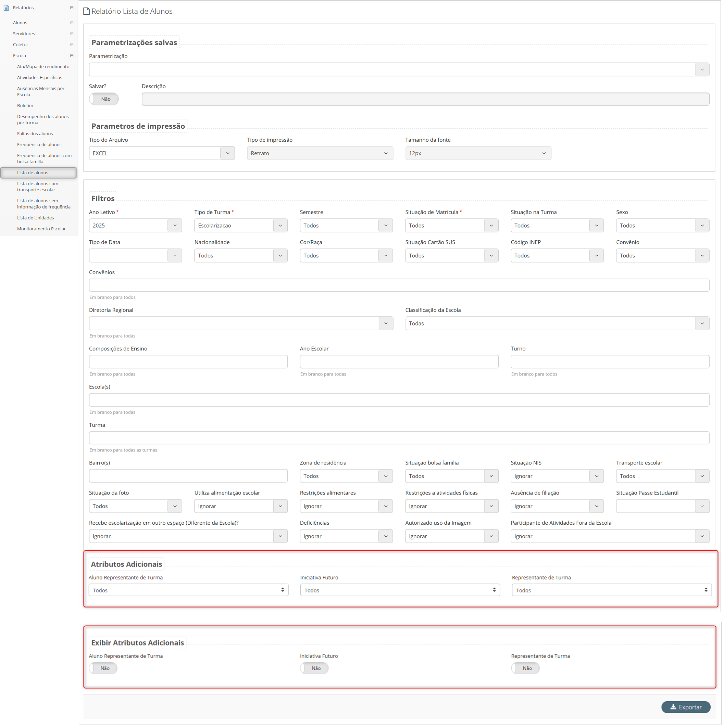Click the Ano Escolar field
The height and width of the screenshot is (728, 723).
pos(399,362)
